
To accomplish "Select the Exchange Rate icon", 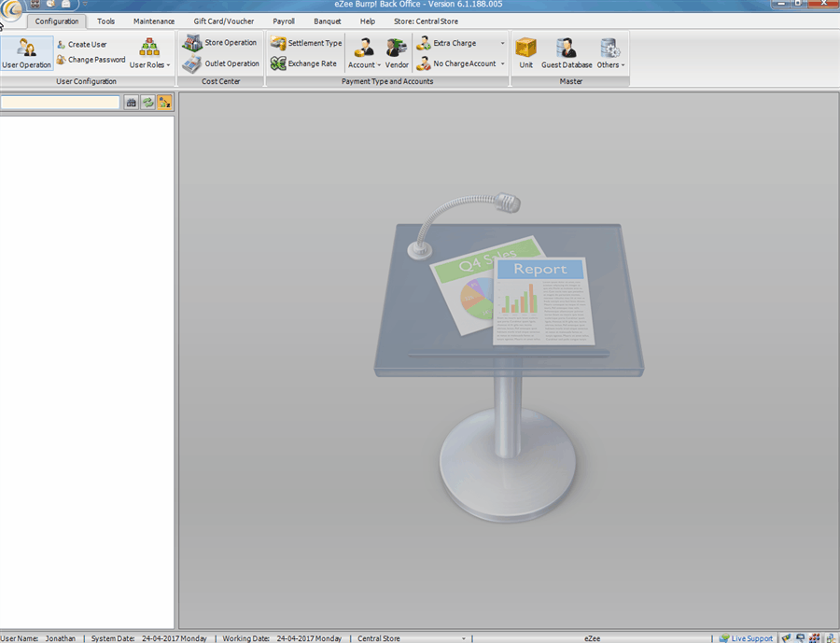I will coord(278,63).
